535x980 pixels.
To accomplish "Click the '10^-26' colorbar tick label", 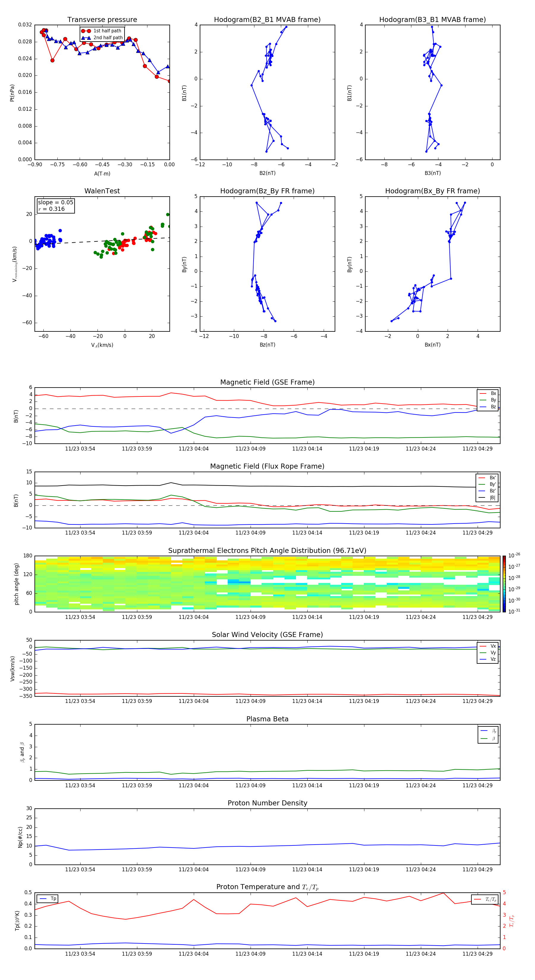I will click(x=514, y=555).
